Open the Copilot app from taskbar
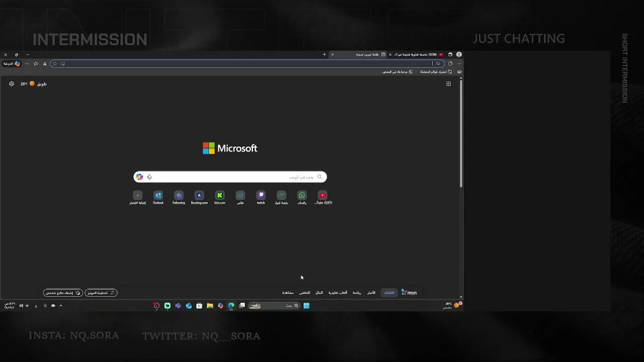The height and width of the screenshot is (362, 644). coord(220,306)
